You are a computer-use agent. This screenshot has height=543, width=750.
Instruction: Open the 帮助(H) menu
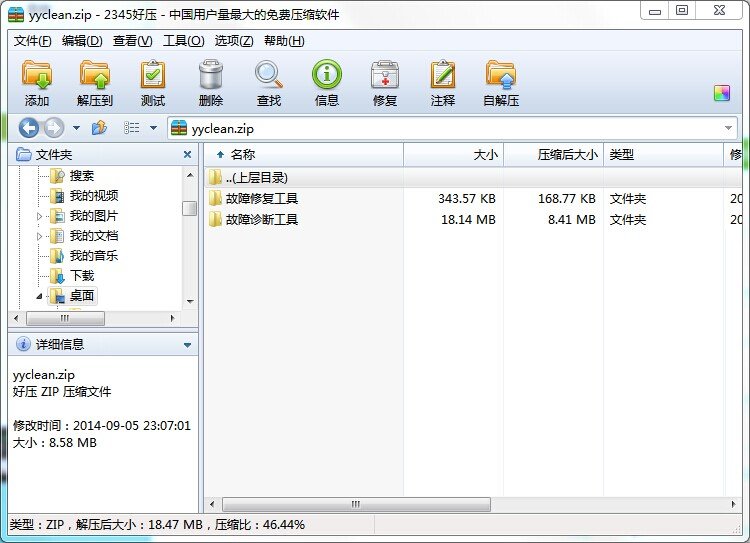(284, 41)
